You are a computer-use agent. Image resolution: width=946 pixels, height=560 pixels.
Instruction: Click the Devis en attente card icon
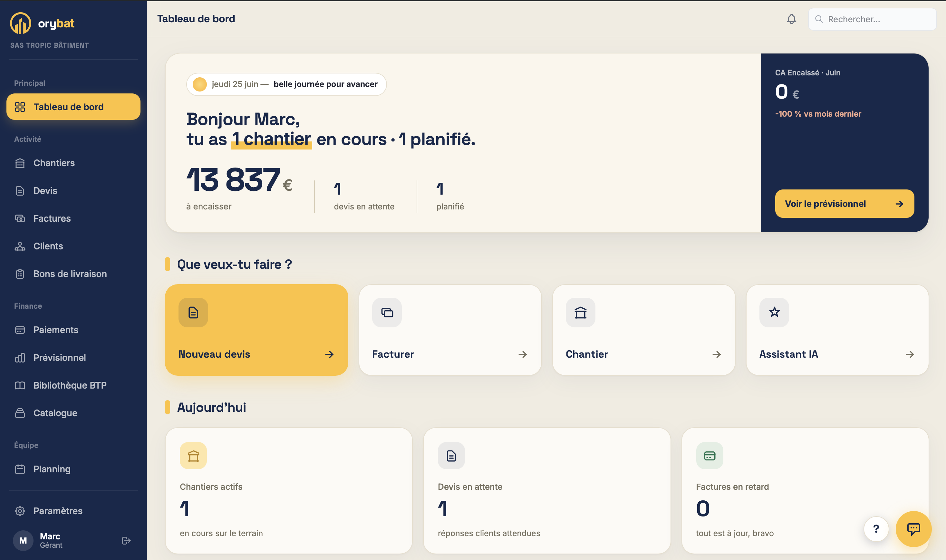tap(451, 456)
